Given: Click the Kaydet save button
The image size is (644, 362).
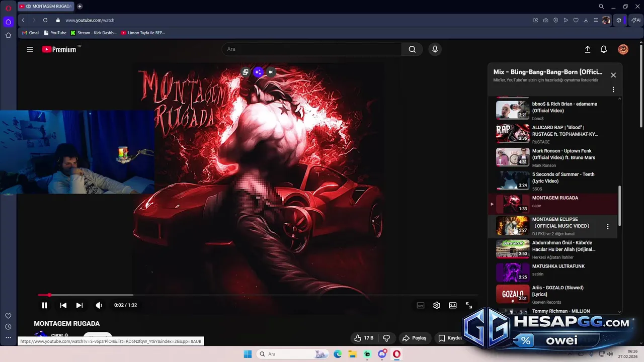Looking at the screenshot, I should pyautogui.click(x=450, y=338).
